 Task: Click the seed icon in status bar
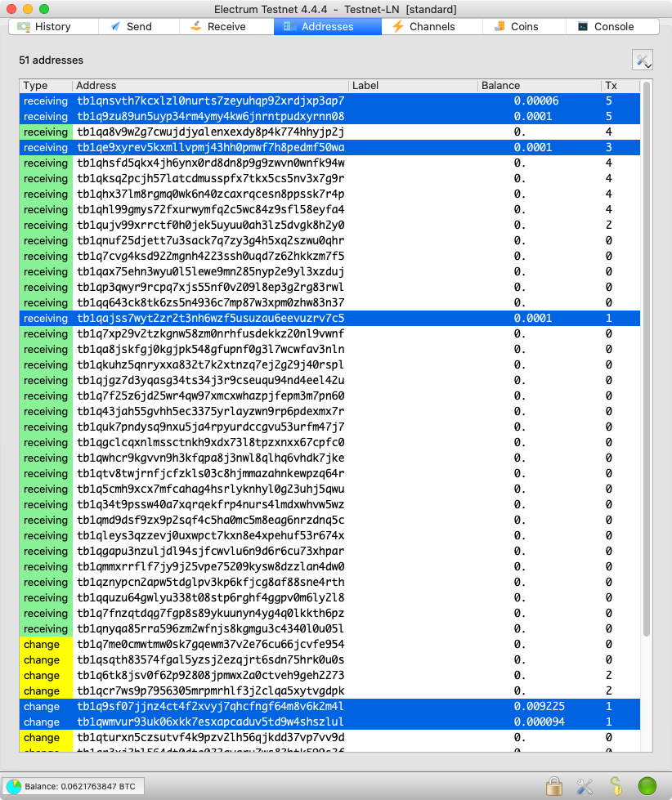616,786
